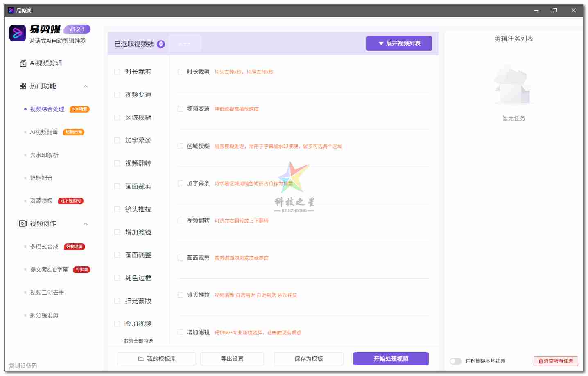Toggle 同时删除本地视频 switch

[455, 361]
